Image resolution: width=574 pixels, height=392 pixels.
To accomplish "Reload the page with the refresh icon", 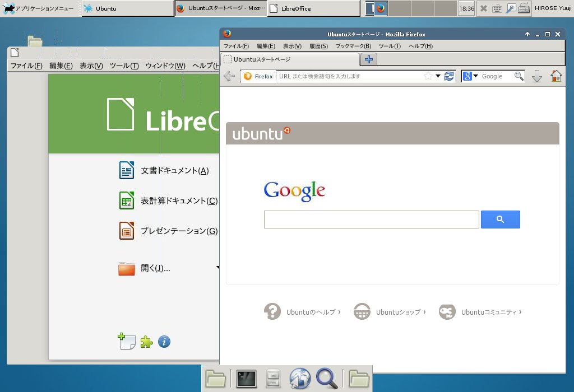I will [x=449, y=76].
